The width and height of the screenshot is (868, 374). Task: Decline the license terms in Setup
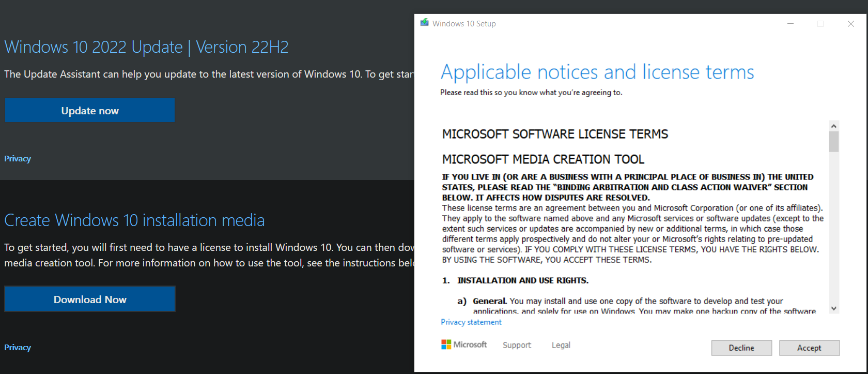(x=741, y=348)
